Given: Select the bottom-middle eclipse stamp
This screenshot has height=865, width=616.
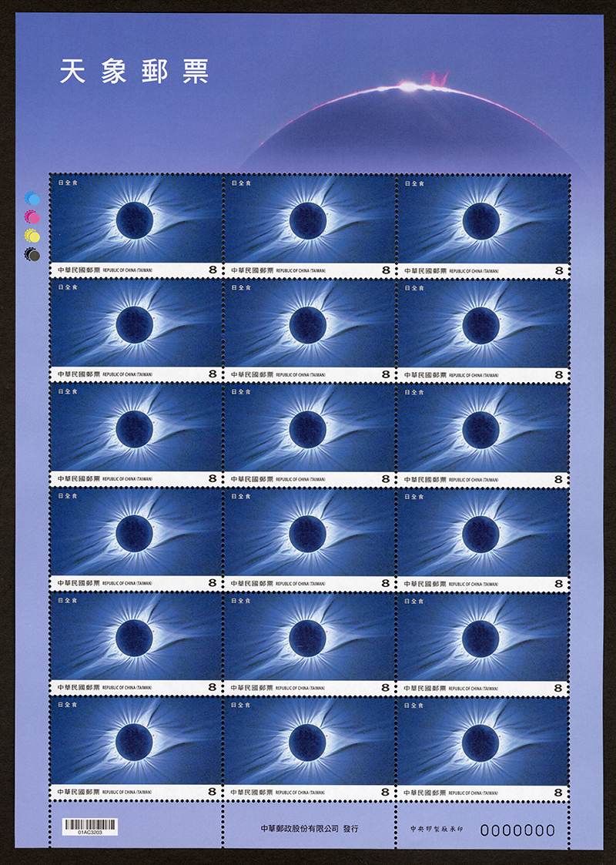Looking at the screenshot, I should [308, 747].
